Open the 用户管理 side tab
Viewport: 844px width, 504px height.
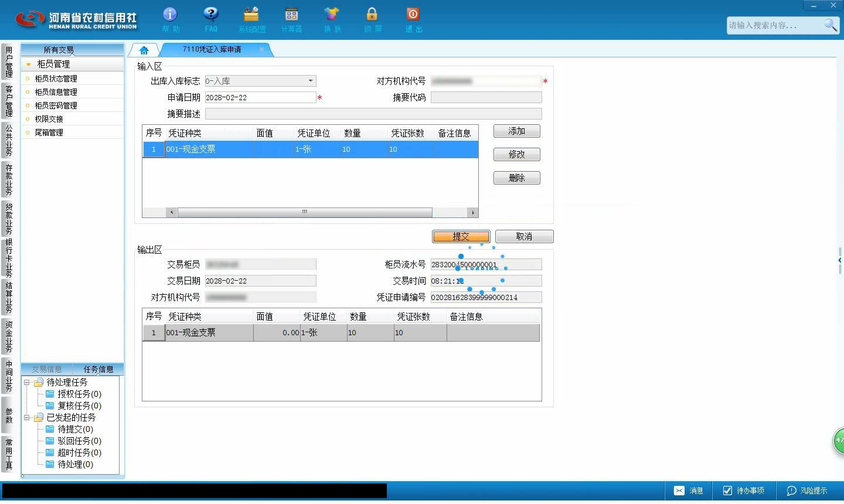pos(9,62)
